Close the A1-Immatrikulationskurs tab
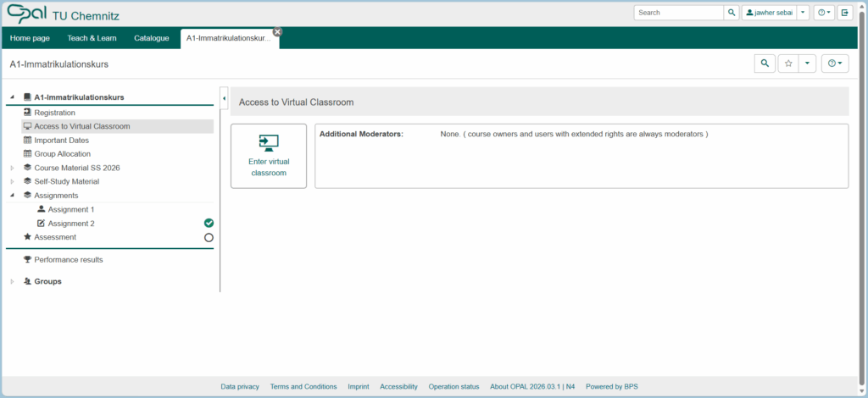Viewport: 868px width, 398px height. click(x=277, y=32)
